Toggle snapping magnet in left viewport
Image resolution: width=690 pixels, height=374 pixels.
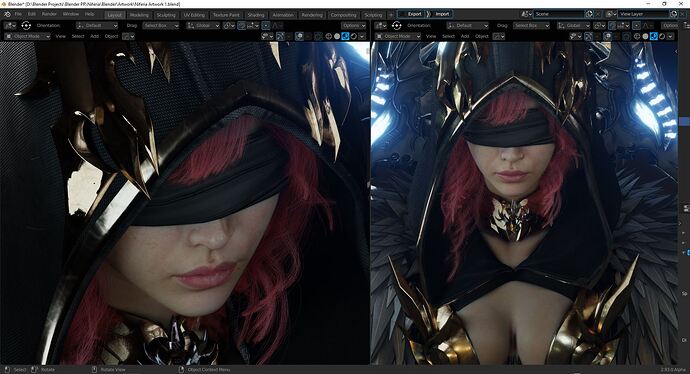tap(241, 26)
